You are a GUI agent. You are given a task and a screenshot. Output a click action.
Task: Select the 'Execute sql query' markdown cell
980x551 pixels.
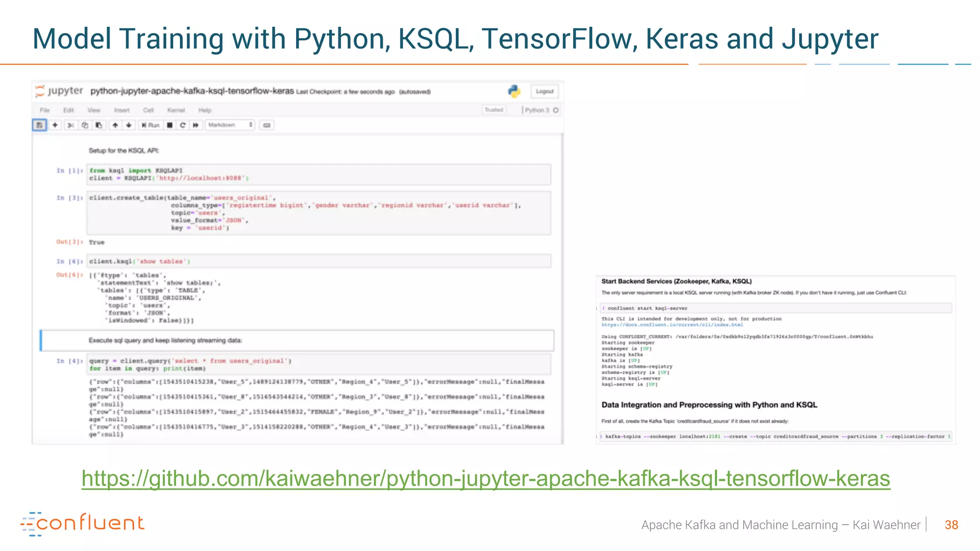pos(297,341)
